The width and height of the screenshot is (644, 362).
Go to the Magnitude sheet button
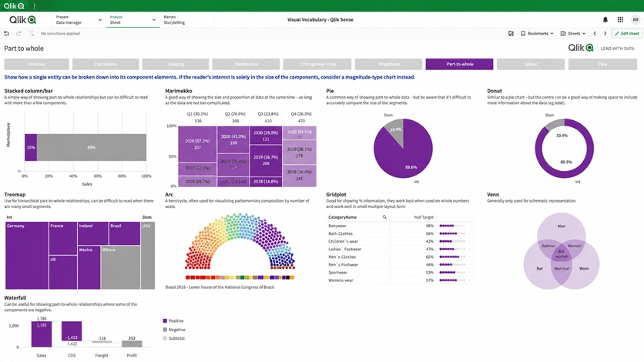[x=388, y=64]
